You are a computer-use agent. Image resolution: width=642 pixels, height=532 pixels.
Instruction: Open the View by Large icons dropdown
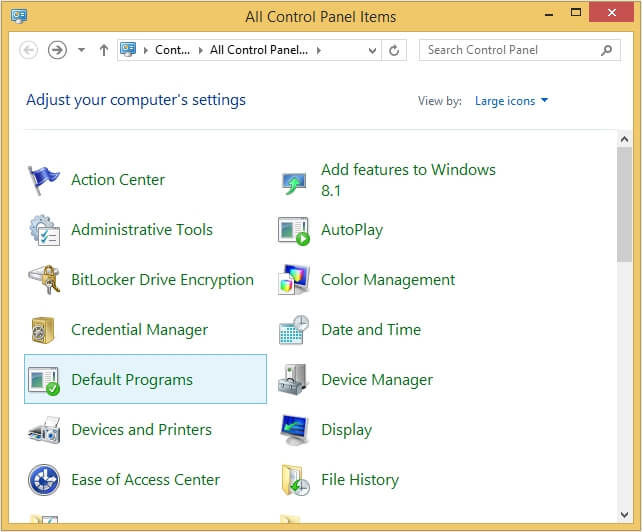coord(511,101)
